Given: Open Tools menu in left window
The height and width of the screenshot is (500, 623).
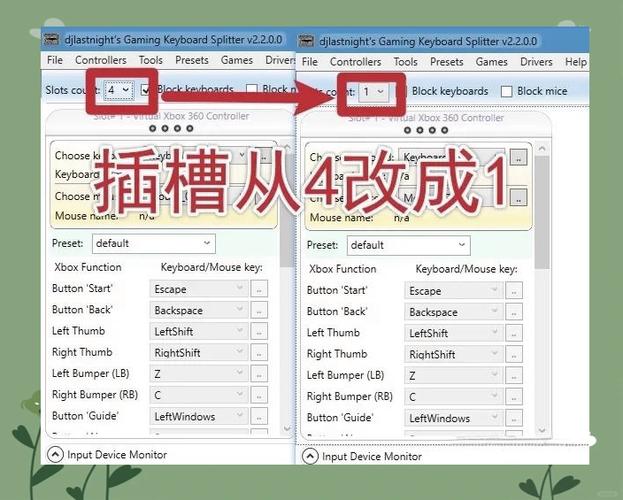Looking at the screenshot, I should (151, 60).
